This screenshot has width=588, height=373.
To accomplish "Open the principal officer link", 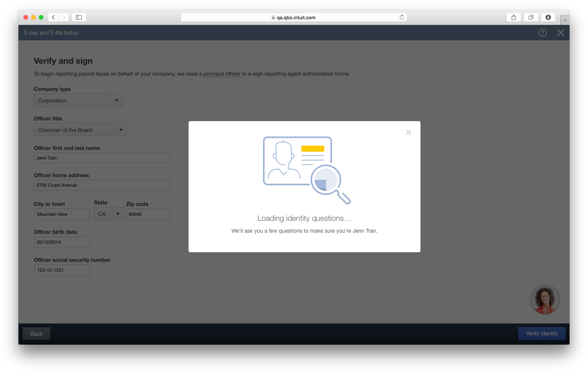I will click(x=222, y=74).
